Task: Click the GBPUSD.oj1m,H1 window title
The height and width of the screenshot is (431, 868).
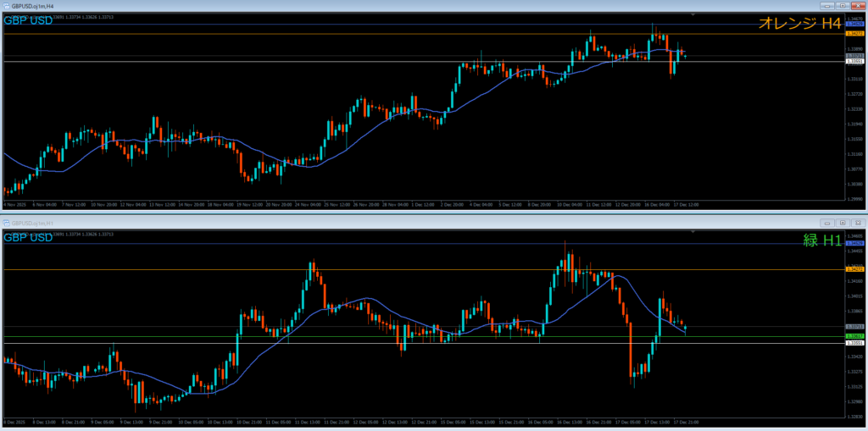Action: point(31,223)
